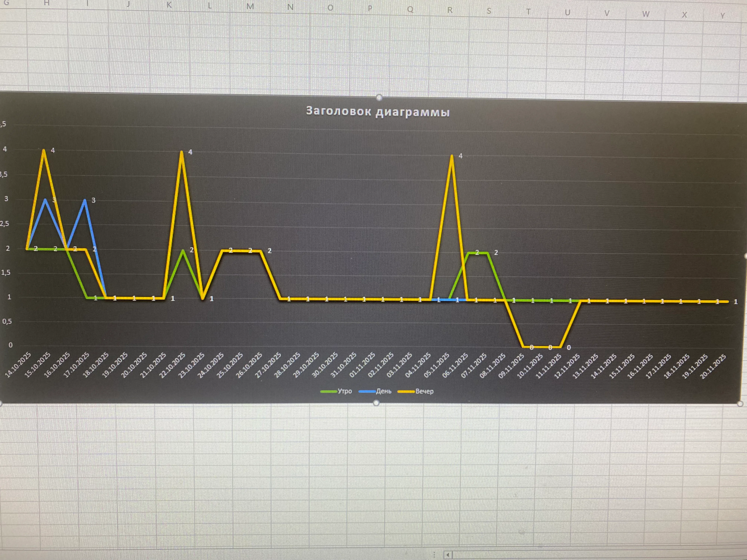Click the chart title Заголовок диаграммы
The height and width of the screenshot is (560, 747).
pos(378,111)
